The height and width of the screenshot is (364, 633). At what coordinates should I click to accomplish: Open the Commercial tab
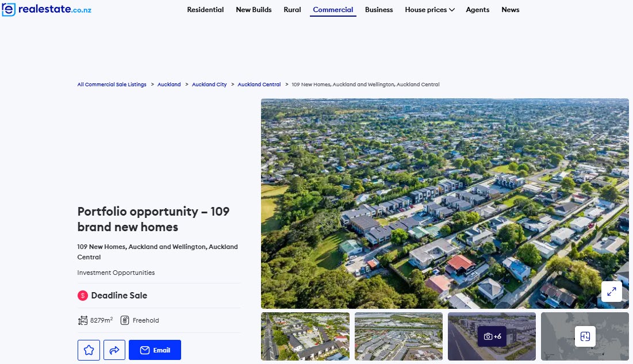tap(333, 10)
